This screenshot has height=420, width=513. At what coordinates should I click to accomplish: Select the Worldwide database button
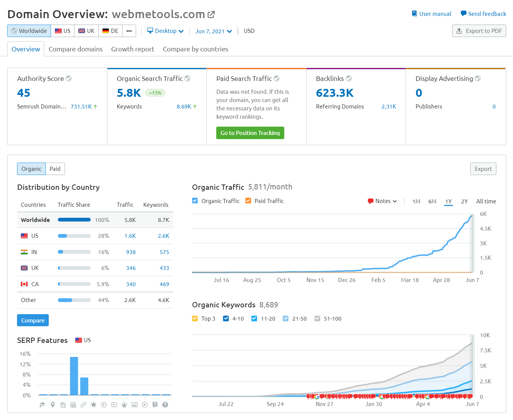pyautogui.click(x=29, y=31)
